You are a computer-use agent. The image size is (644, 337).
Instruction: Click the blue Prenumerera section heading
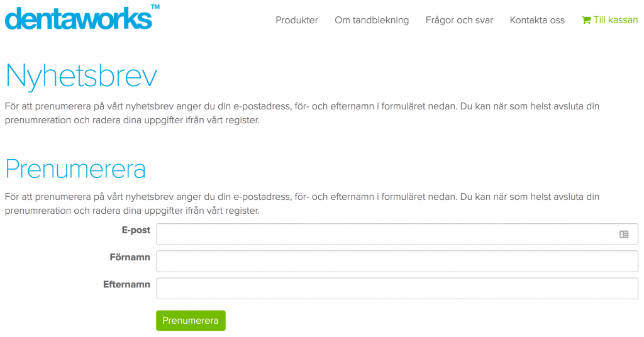[x=75, y=169]
